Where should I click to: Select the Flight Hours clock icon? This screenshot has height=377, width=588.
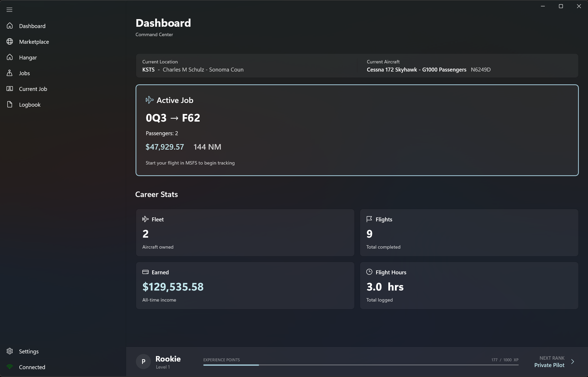click(369, 272)
